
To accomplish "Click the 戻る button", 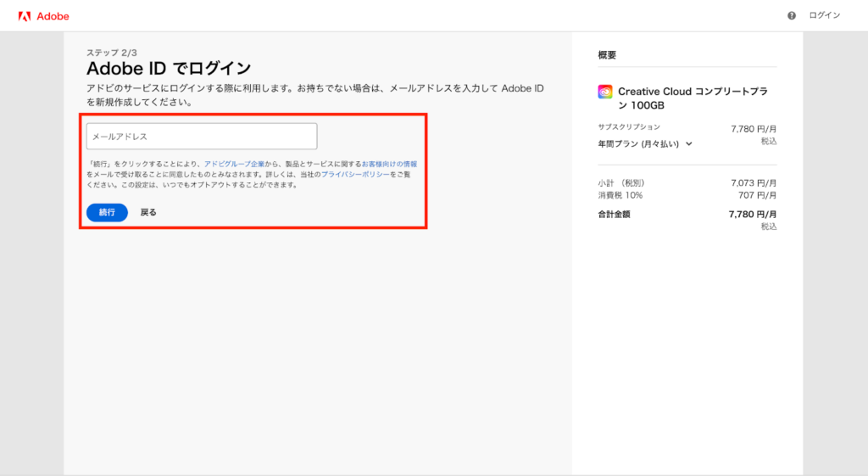I will coord(148,212).
